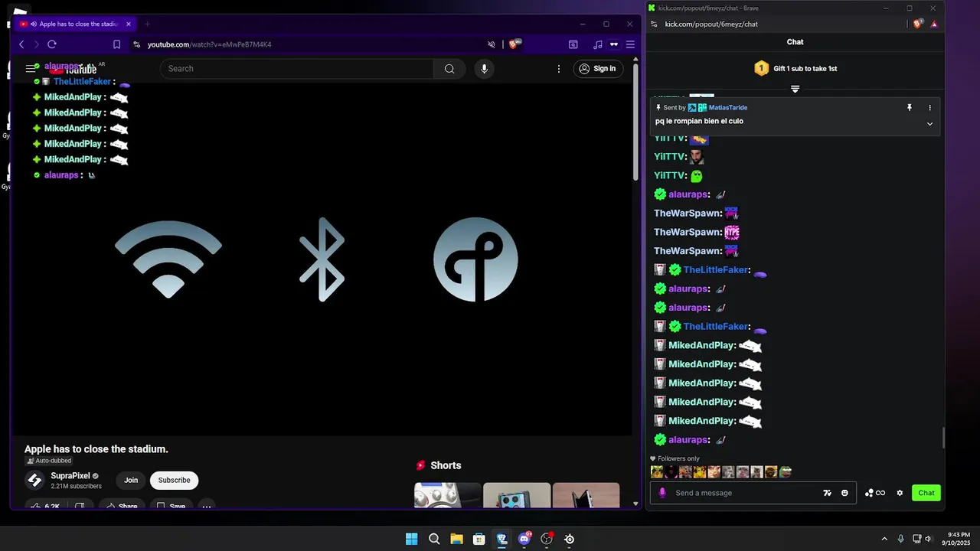Screen dimensions: 980x551
Task: Open Steam from the taskbar
Action: [569, 539]
